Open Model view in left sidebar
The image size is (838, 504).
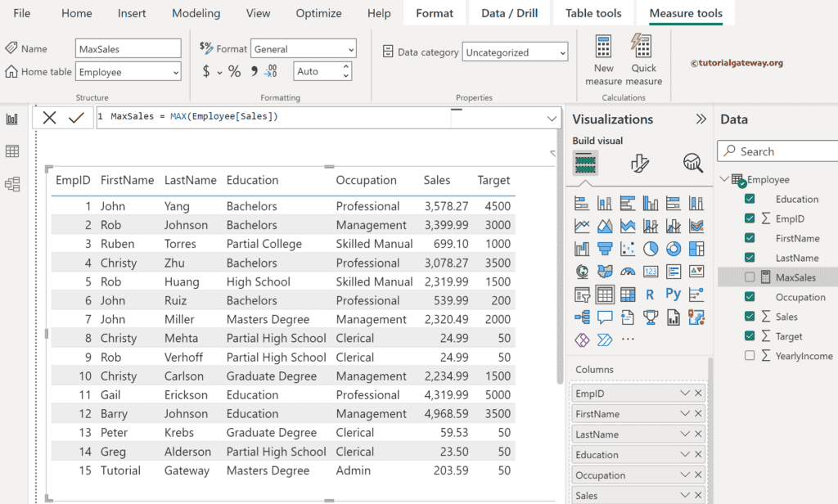12,184
